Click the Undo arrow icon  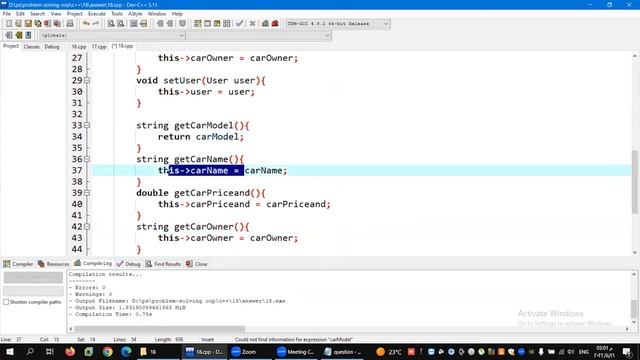[86, 24]
